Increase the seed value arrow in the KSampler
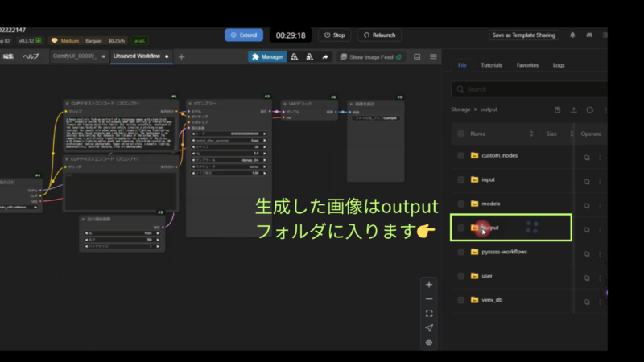Screen dimensions: 644x362 click(x=265, y=134)
